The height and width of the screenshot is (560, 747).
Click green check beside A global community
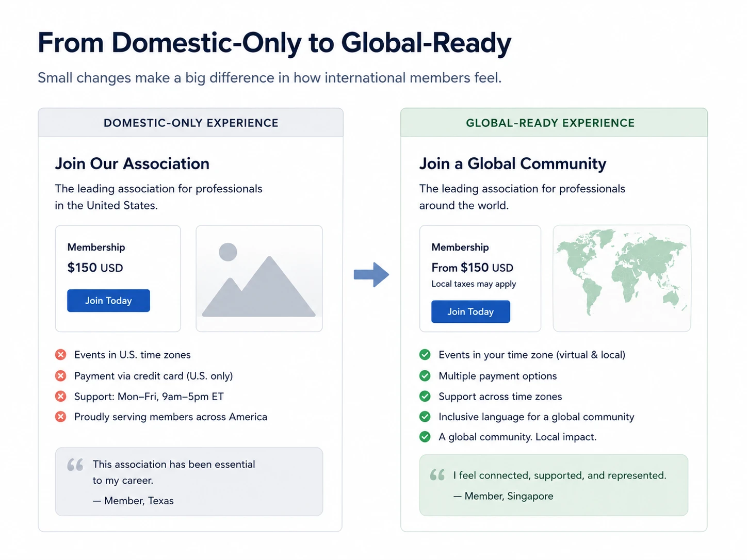pyautogui.click(x=425, y=437)
